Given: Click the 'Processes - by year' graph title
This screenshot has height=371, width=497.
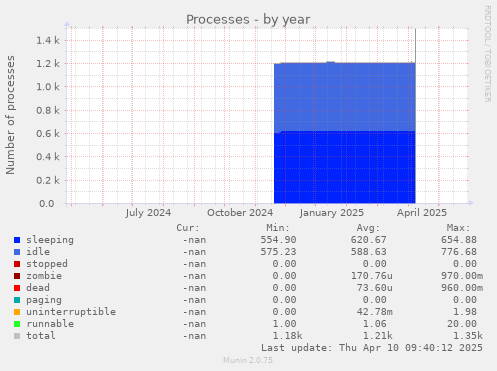Looking at the screenshot, I should 248,19.
